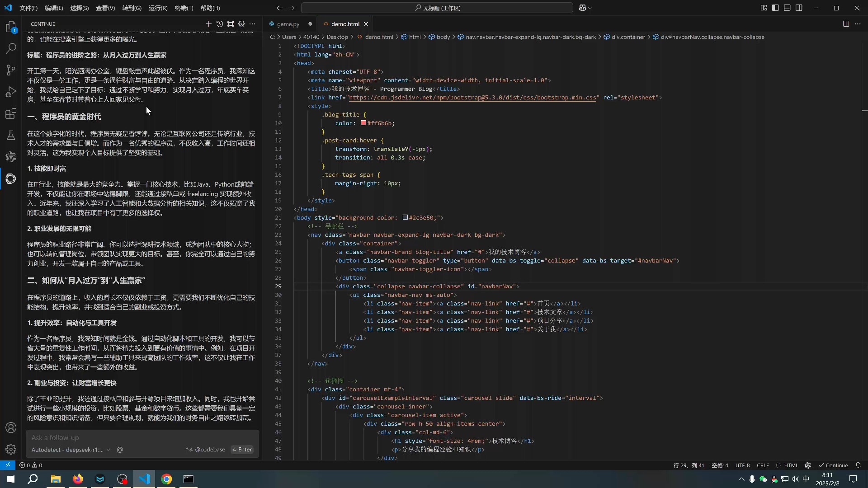Toggle the Continue status item in status bar

point(833,465)
